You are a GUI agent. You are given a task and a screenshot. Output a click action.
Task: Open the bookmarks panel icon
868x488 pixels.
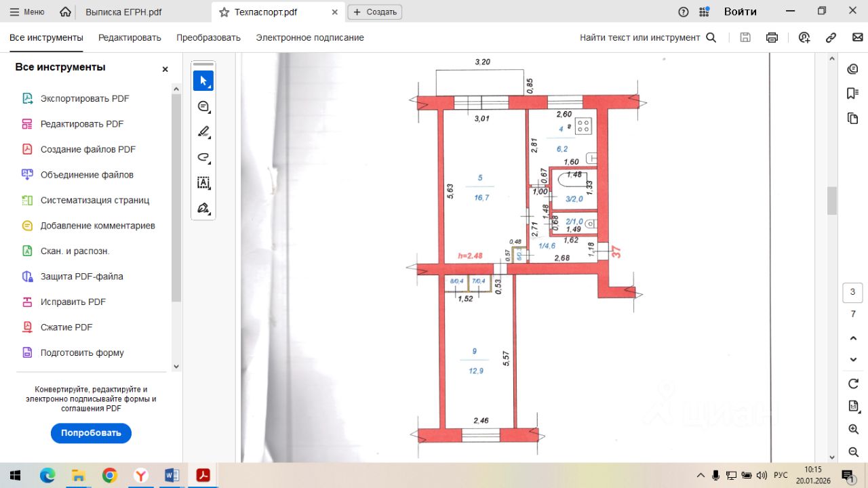click(853, 94)
